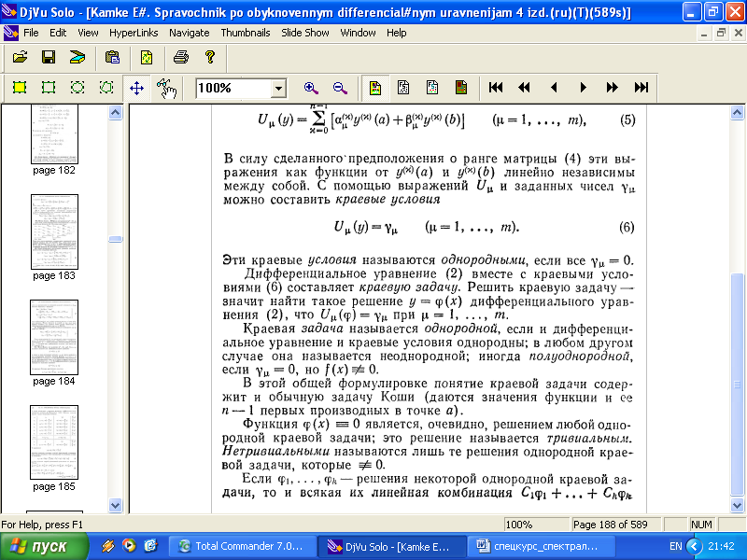Switch to black and white display mode

click(x=403, y=88)
